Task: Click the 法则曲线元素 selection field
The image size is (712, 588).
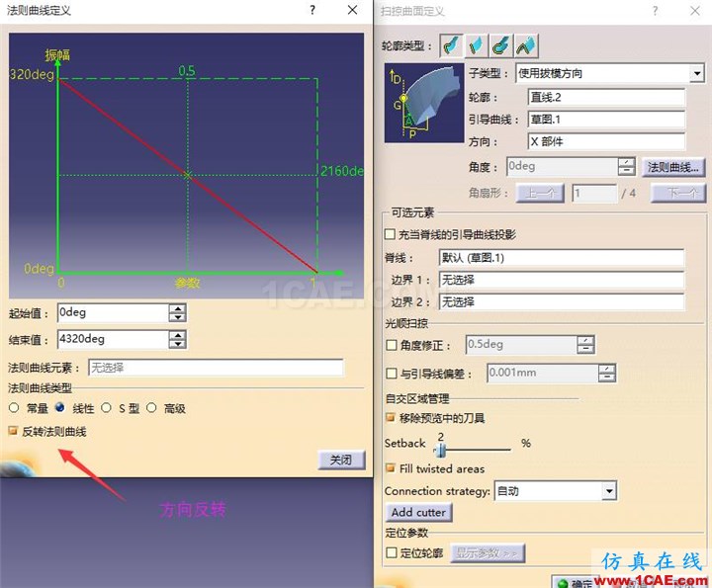Action: 216,368
